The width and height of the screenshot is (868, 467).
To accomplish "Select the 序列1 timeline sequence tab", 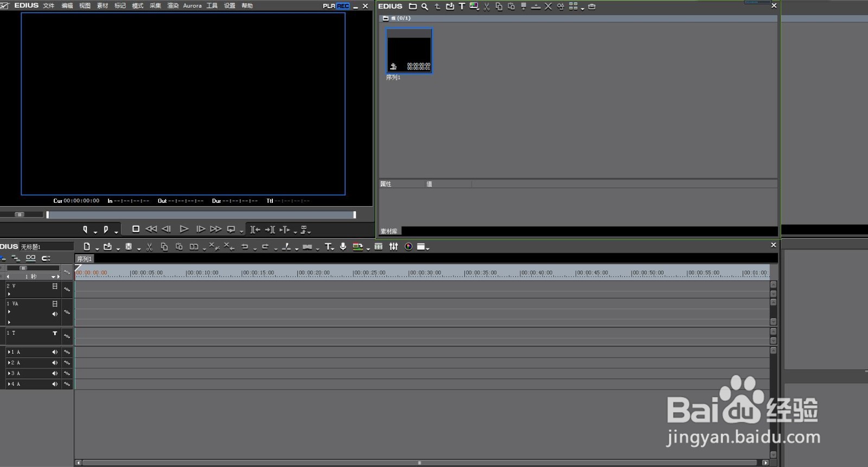I will [x=85, y=259].
